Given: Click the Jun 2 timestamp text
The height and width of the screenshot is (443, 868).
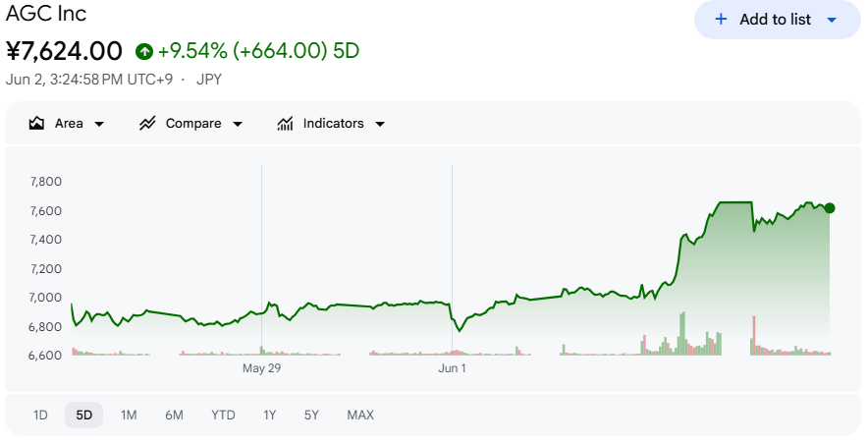Looking at the screenshot, I should [89, 80].
